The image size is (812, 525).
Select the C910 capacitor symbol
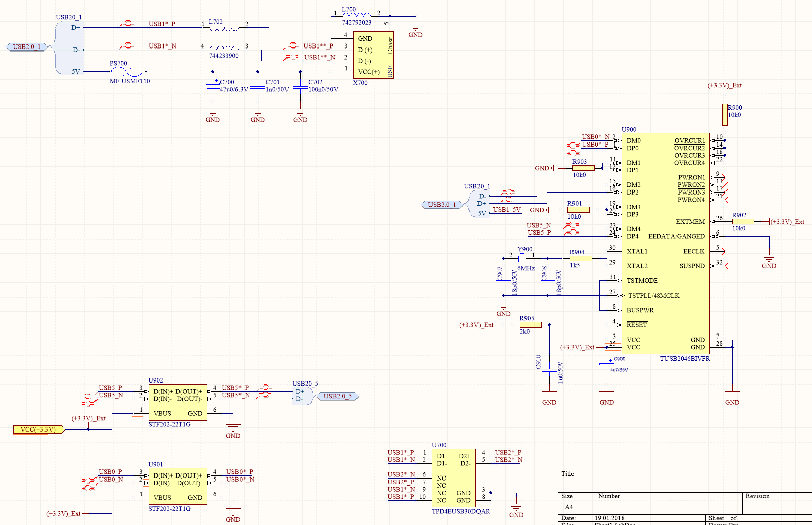click(x=549, y=370)
